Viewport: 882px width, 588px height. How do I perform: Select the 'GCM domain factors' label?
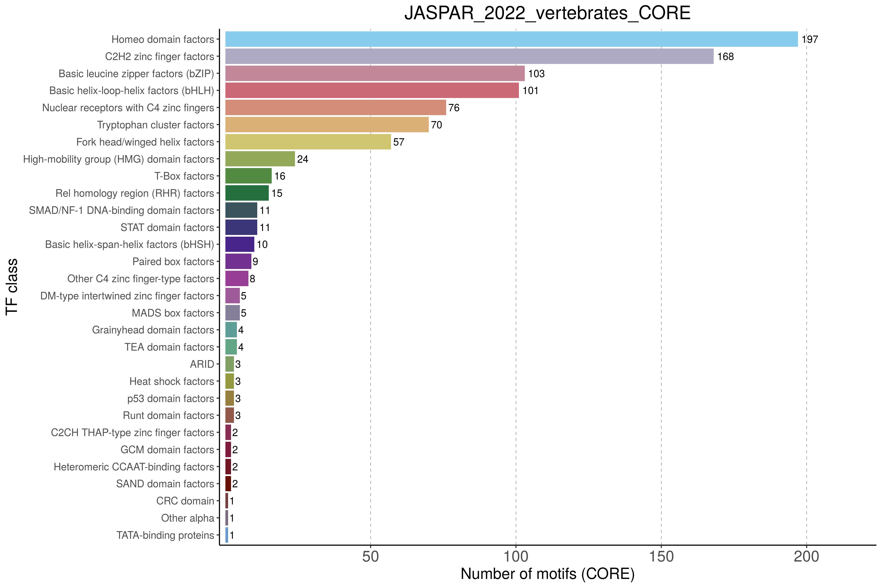click(167, 450)
